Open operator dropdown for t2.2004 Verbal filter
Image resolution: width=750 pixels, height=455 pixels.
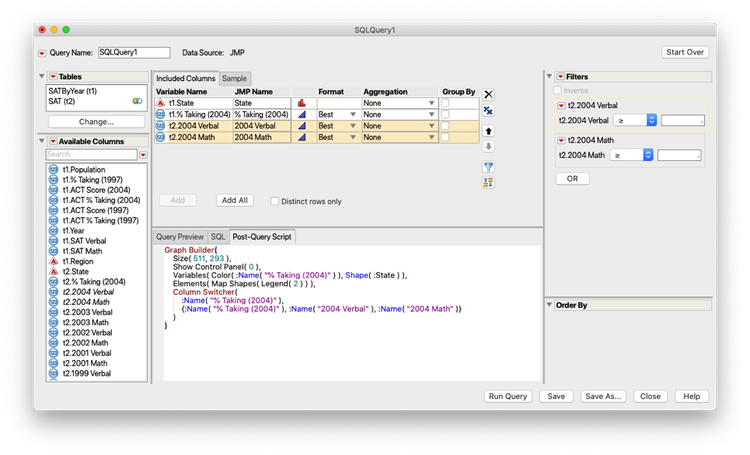tap(635, 121)
